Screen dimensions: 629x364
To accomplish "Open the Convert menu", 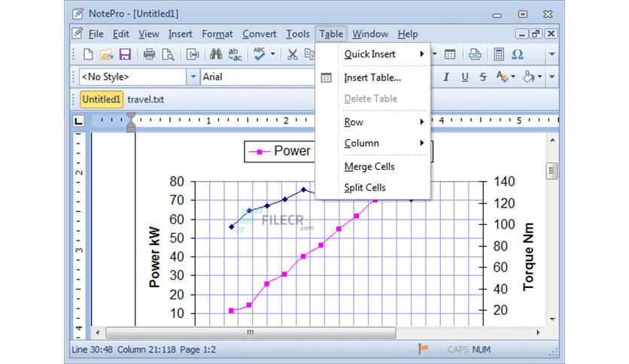I will click(259, 34).
